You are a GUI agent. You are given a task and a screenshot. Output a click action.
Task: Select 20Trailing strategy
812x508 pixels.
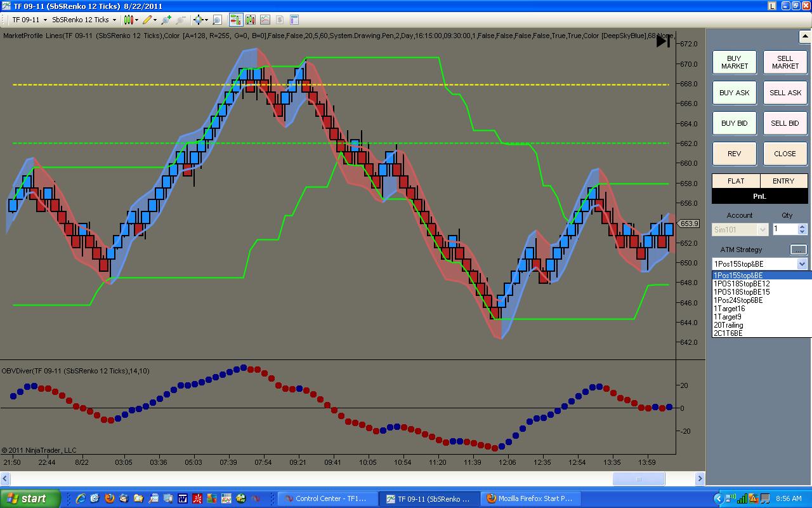761,325
